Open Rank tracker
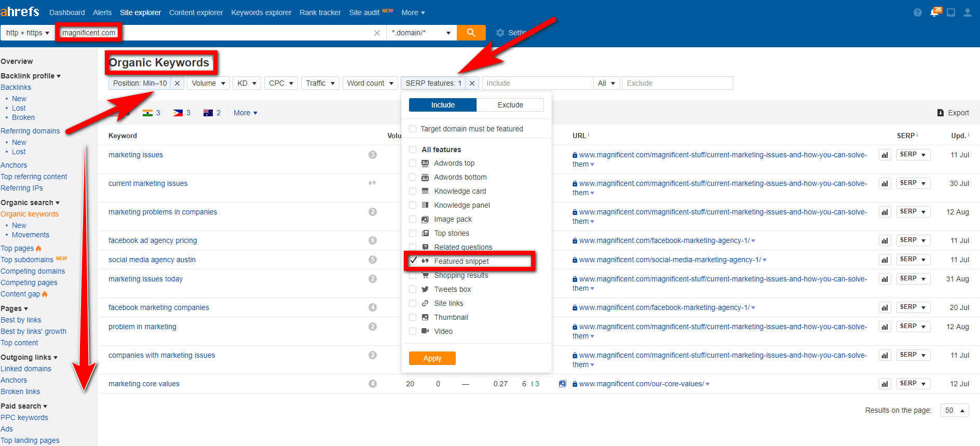The width and height of the screenshot is (980, 446). pos(320,12)
